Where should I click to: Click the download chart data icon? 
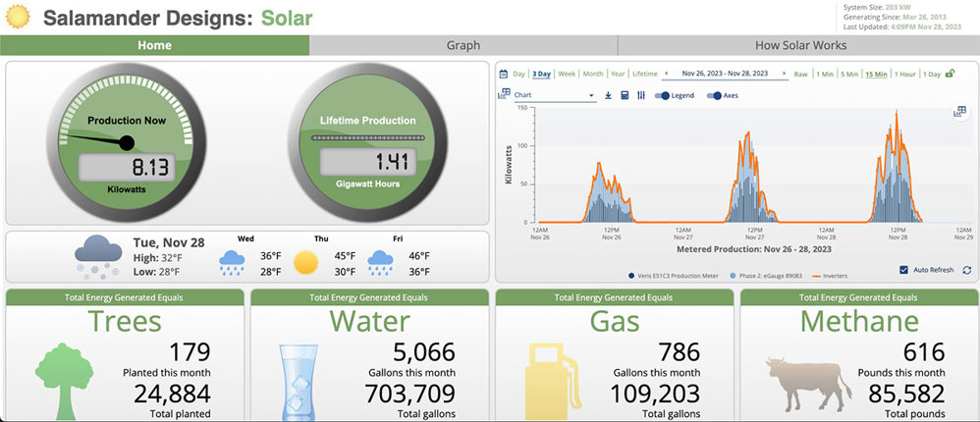pos(608,95)
